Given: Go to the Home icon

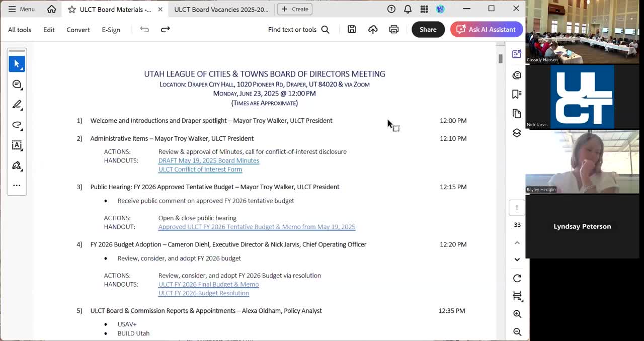Looking at the screenshot, I should pos(51,9).
